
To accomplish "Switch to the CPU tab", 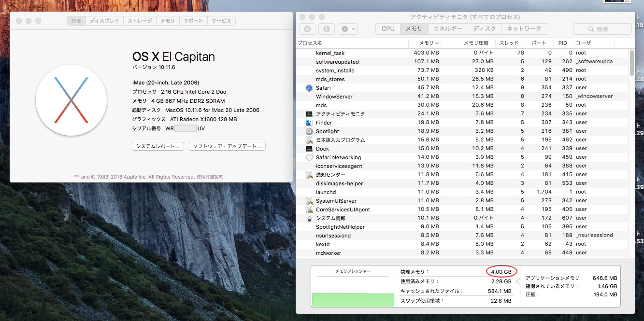I will (x=388, y=29).
